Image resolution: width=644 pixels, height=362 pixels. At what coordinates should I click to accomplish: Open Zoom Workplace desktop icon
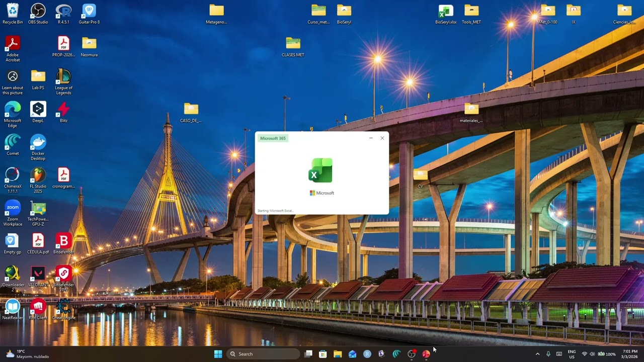[13, 213]
